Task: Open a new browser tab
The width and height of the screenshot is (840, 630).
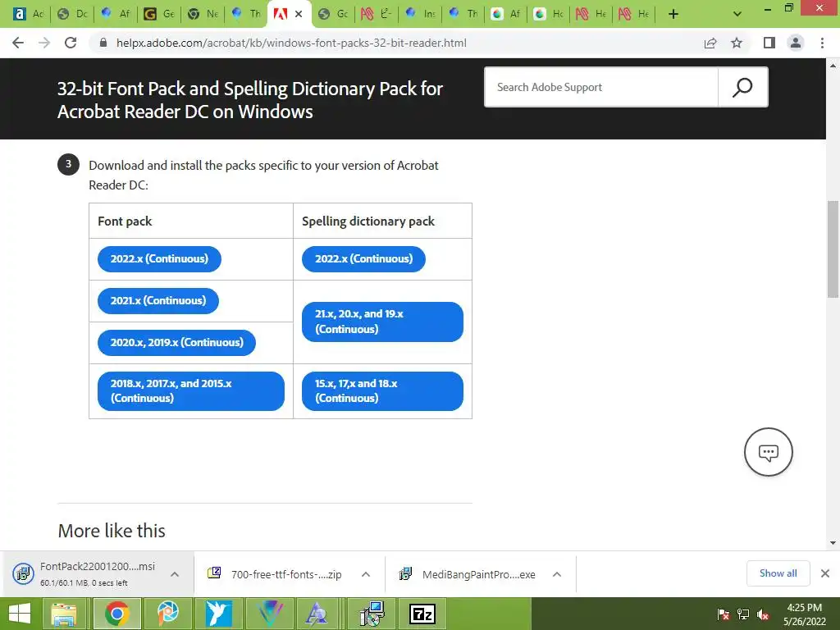Action: 673,14
